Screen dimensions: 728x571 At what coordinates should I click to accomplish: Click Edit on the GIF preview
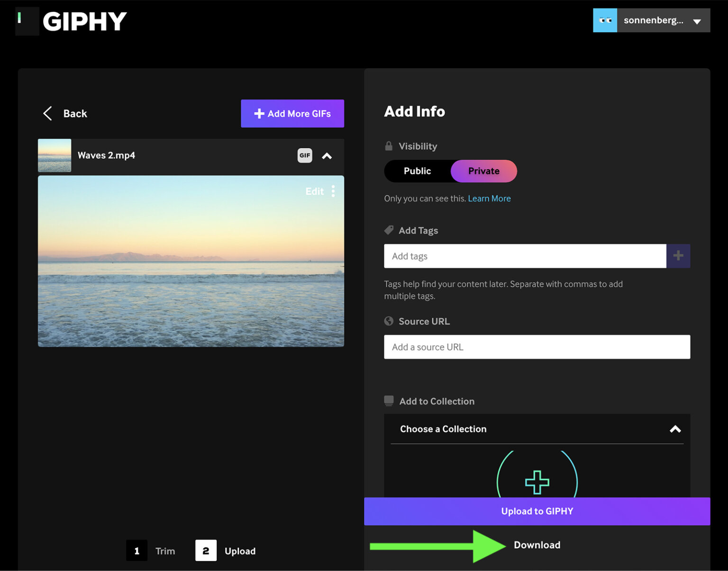click(314, 191)
